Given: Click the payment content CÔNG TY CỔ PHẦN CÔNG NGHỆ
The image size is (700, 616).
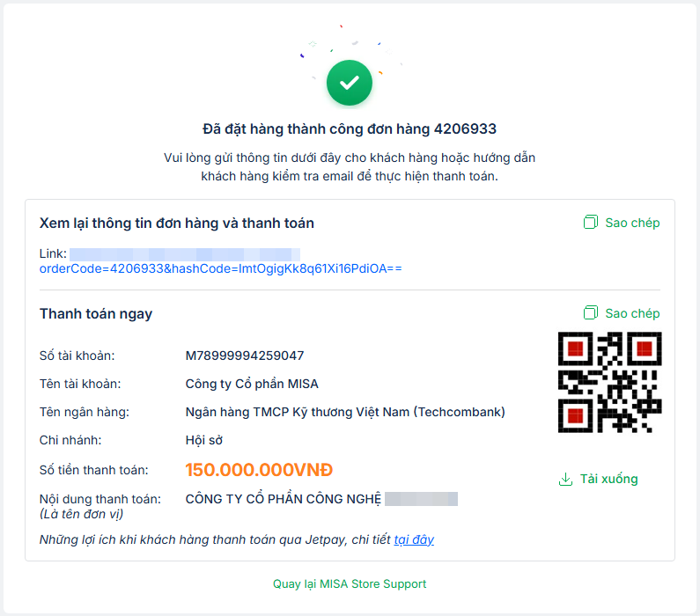Looking at the screenshot, I should [284, 499].
